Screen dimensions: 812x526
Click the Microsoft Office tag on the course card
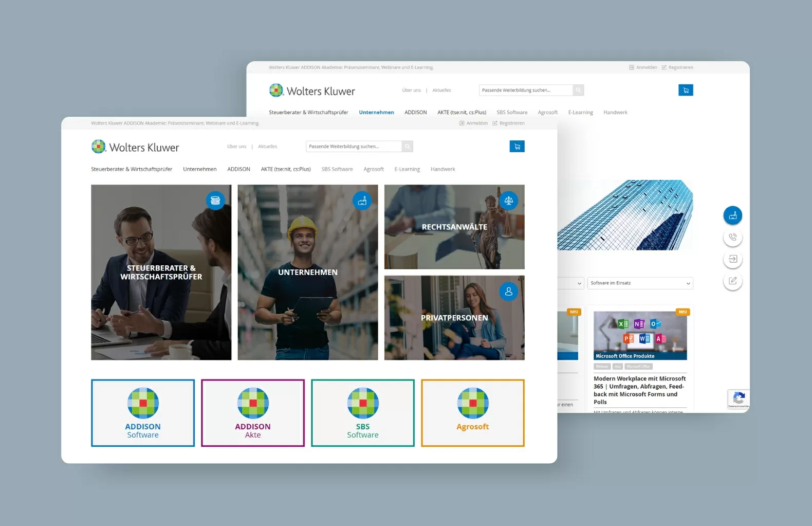tap(639, 367)
